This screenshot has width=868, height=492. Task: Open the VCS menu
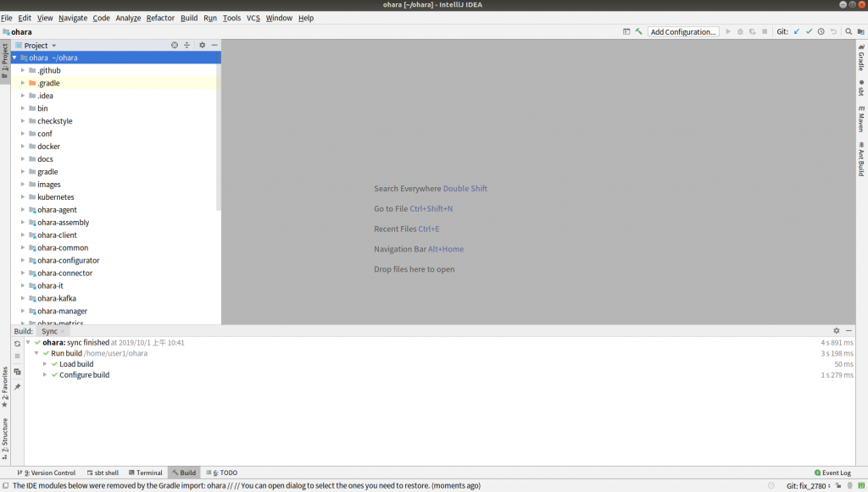click(253, 18)
